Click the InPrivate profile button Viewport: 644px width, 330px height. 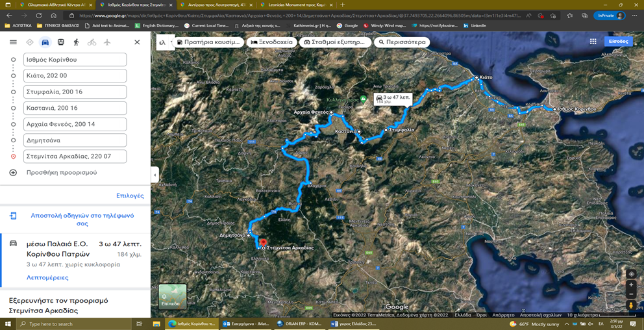coord(609,15)
